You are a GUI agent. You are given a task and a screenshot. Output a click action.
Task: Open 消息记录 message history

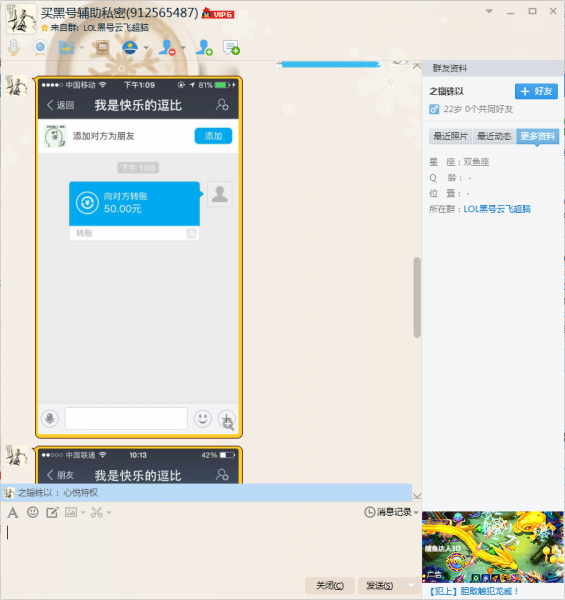(x=388, y=512)
